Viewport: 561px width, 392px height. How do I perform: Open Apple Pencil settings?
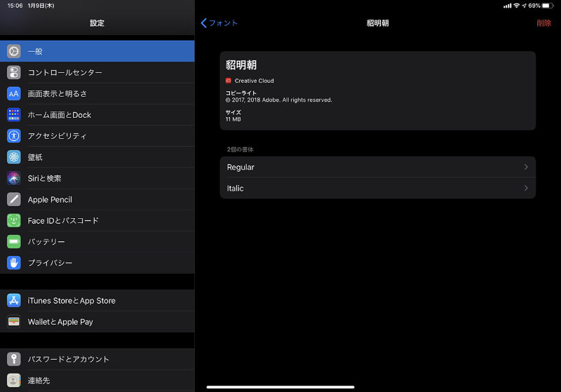click(97, 199)
